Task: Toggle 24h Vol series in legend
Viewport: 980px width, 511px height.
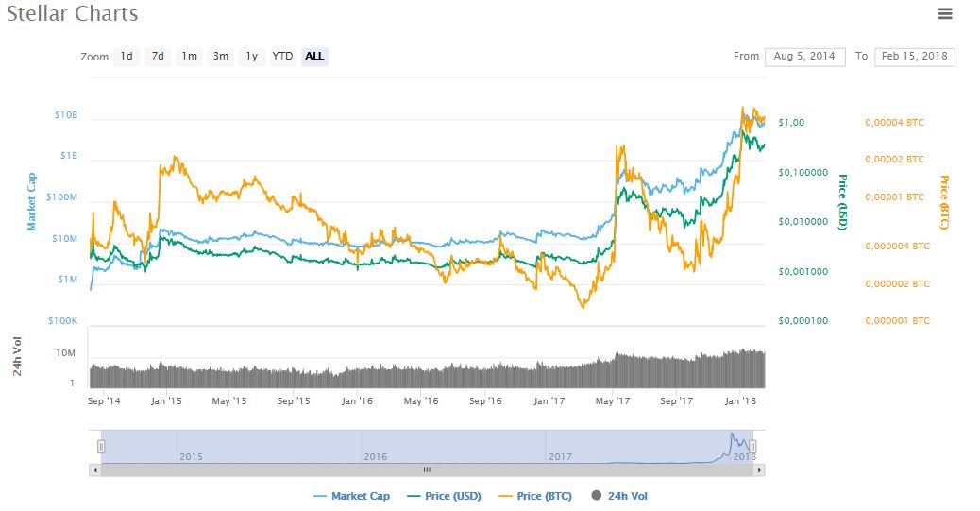Action: 619,496
